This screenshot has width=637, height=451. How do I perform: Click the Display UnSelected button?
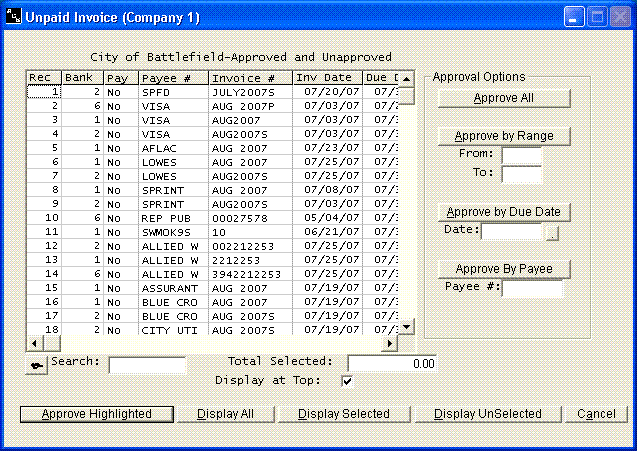tap(488, 414)
